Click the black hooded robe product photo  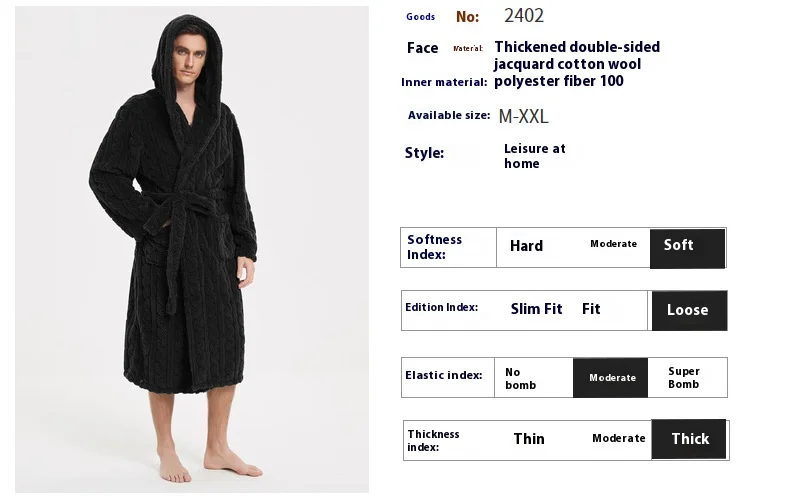tap(191, 249)
